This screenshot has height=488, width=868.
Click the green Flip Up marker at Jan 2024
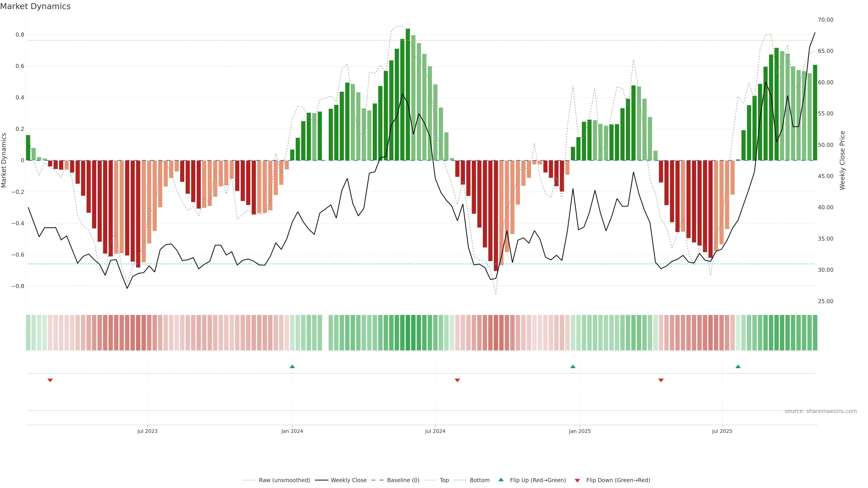(x=292, y=366)
